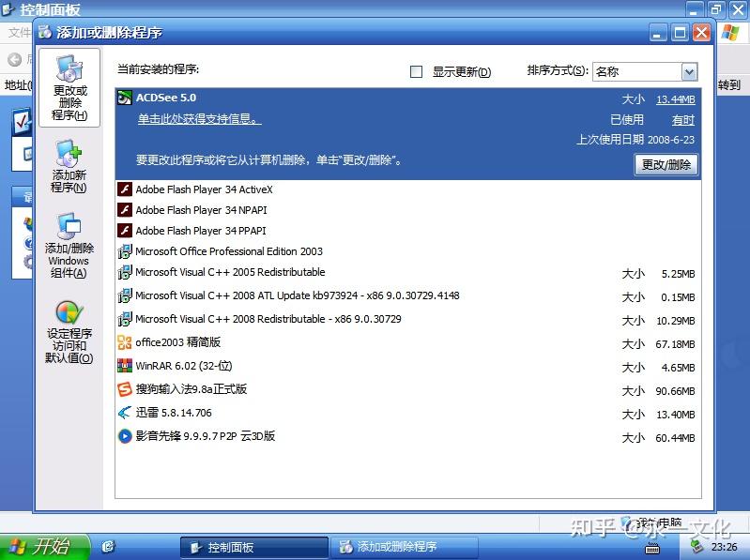Click the back arrow in Control Panel window

pos(14,59)
